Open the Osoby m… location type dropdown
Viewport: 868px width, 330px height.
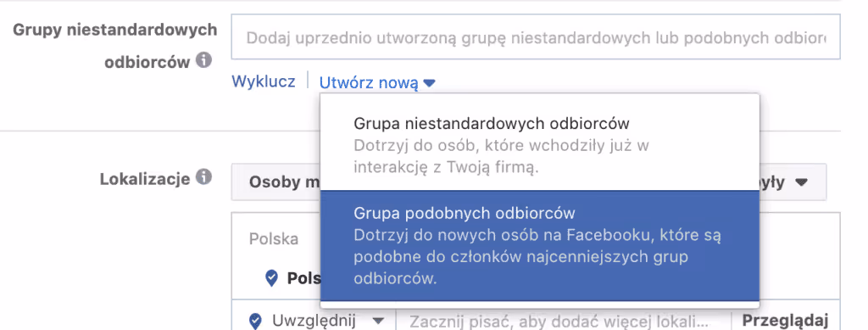(529, 182)
